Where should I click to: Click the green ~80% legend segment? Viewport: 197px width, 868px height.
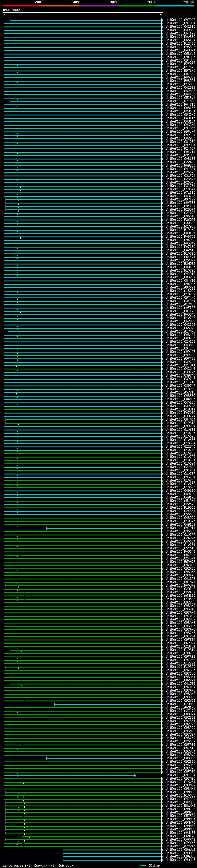(x=136, y=6)
